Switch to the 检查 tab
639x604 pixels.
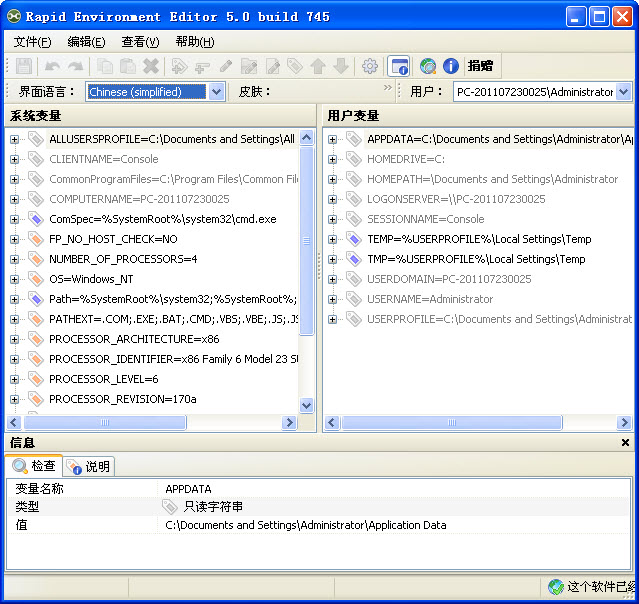pos(34,465)
